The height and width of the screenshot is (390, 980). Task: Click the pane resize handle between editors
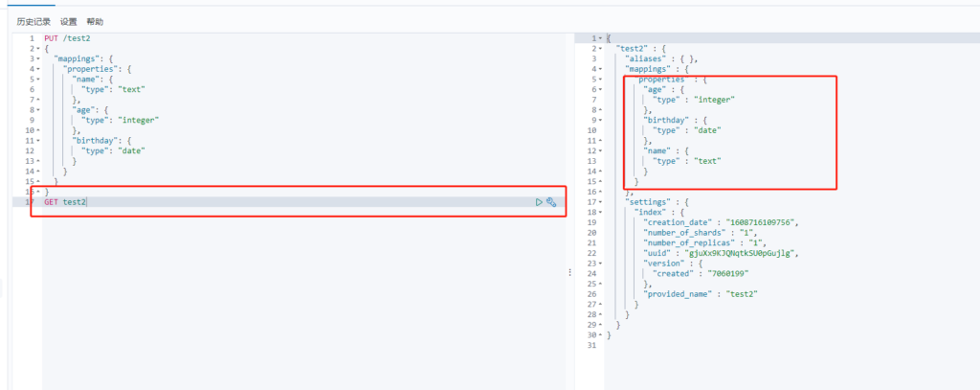[570, 272]
